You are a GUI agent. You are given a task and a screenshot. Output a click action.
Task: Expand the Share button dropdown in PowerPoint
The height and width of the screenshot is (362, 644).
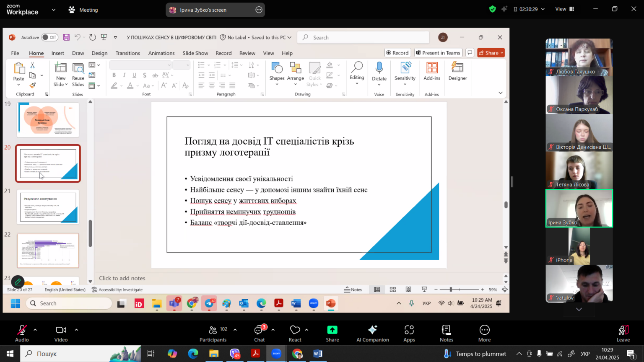(502, 53)
